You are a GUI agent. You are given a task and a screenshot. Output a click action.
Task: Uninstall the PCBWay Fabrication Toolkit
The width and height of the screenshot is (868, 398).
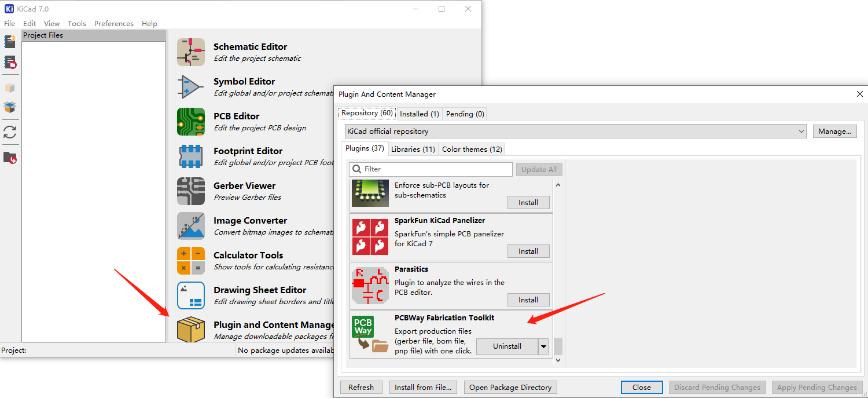coord(507,346)
